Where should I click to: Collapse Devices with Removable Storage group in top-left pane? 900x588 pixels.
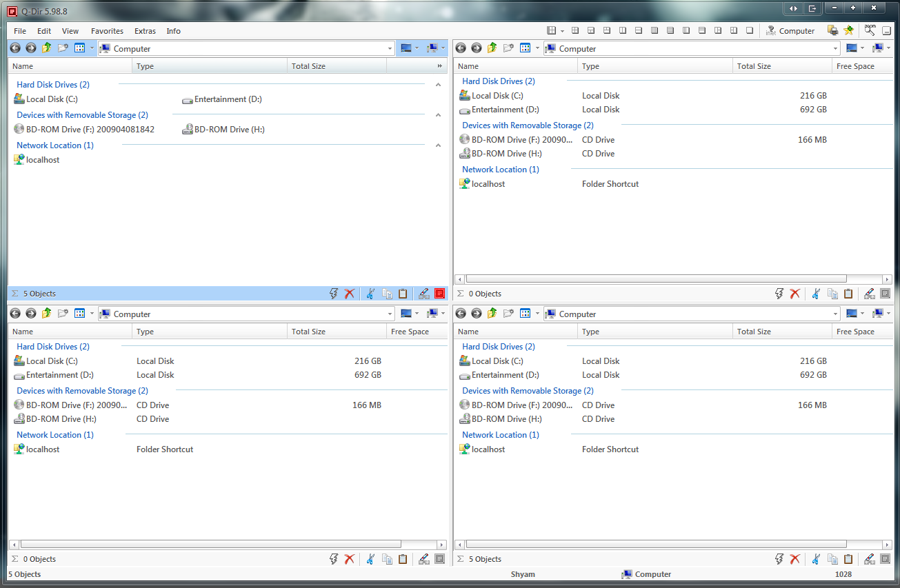pos(438,115)
